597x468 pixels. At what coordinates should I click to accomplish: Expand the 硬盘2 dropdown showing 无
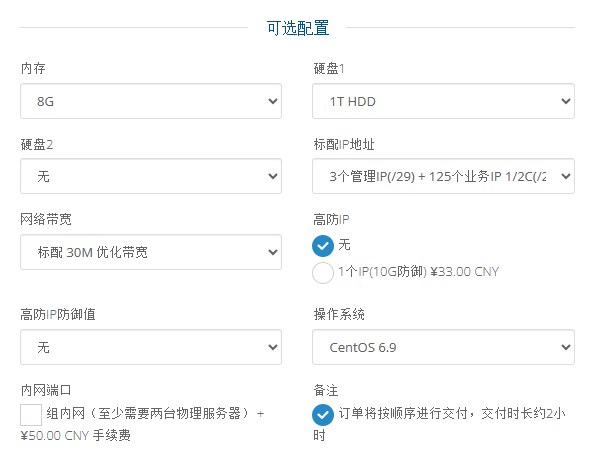click(x=151, y=176)
